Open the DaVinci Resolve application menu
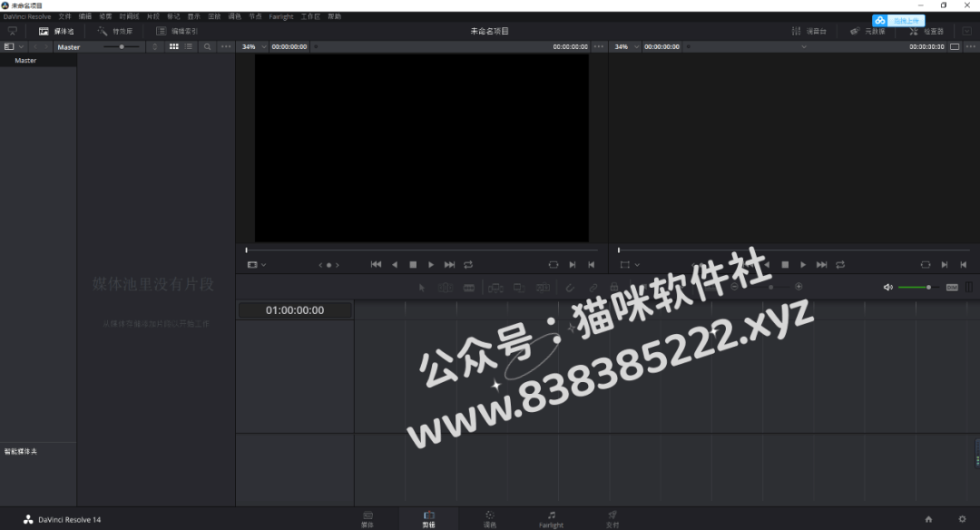Image resolution: width=980 pixels, height=530 pixels. point(27,17)
